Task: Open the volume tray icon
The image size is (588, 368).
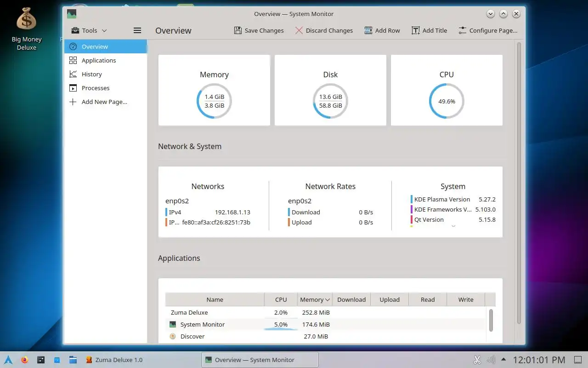Action: coord(491,360)
